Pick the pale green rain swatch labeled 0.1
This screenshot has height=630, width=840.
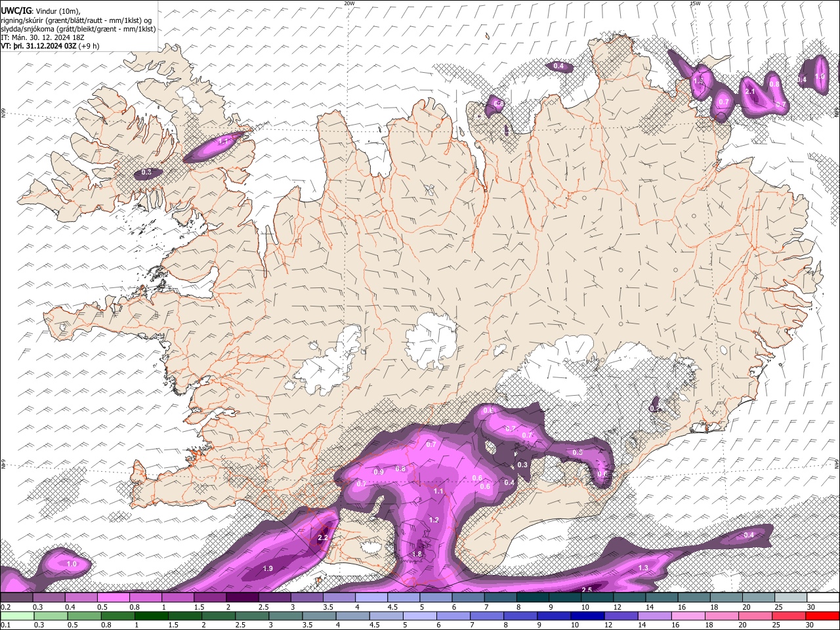click(x=16, y=616)
